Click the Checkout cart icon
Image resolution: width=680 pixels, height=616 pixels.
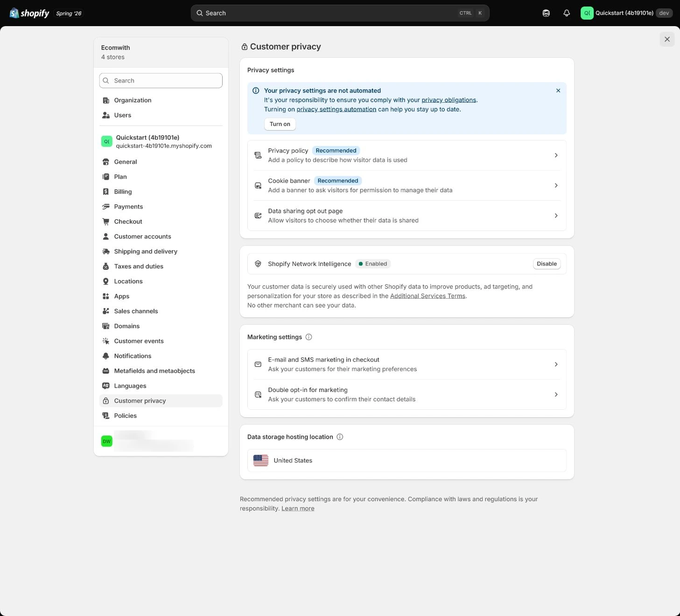(106, 222)
